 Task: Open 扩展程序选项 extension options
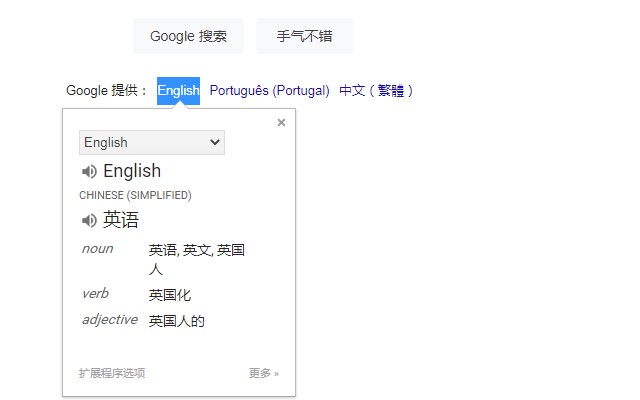click(x=112, y=373)
